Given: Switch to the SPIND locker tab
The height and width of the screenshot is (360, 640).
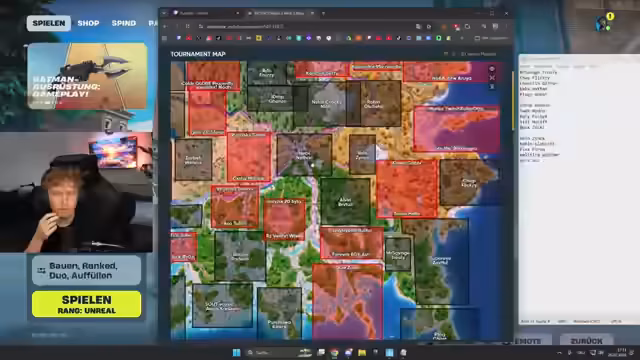Looking at the screenshot, I should (x=124, y=23).
